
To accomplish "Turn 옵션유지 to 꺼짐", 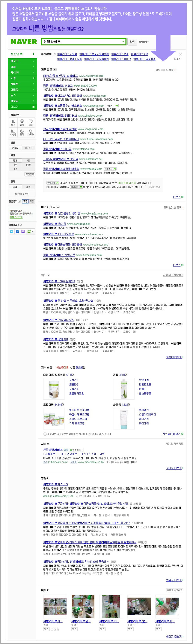I will [26, 201].
